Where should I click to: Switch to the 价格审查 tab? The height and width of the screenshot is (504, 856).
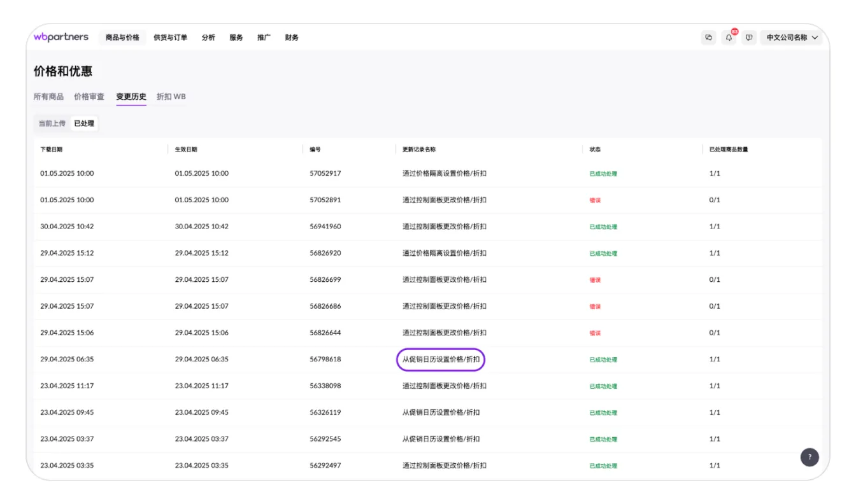click(x=89, y=97)
